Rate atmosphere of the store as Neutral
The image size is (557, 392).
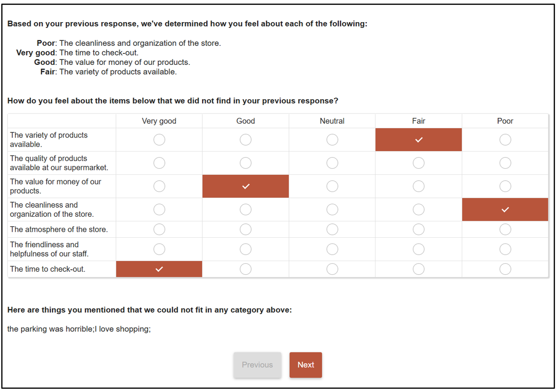[x=332, y=229]
